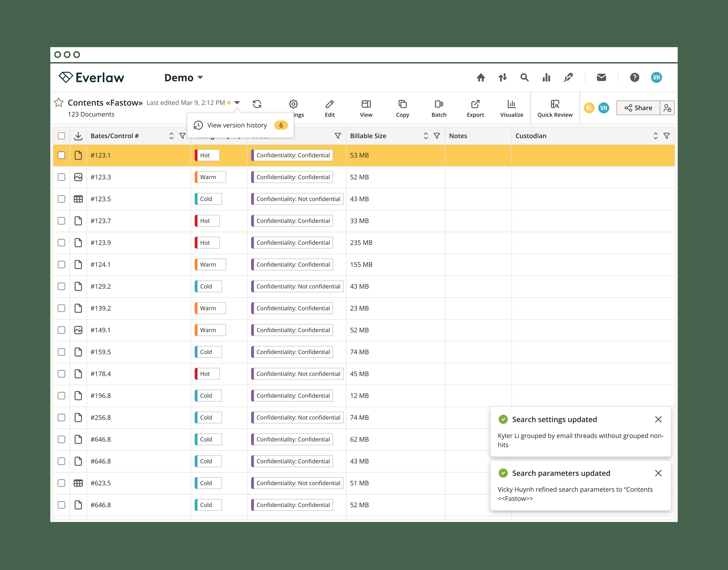Sort by Billable Size column arrows
728x570 pixels.
tap(425, 136)
